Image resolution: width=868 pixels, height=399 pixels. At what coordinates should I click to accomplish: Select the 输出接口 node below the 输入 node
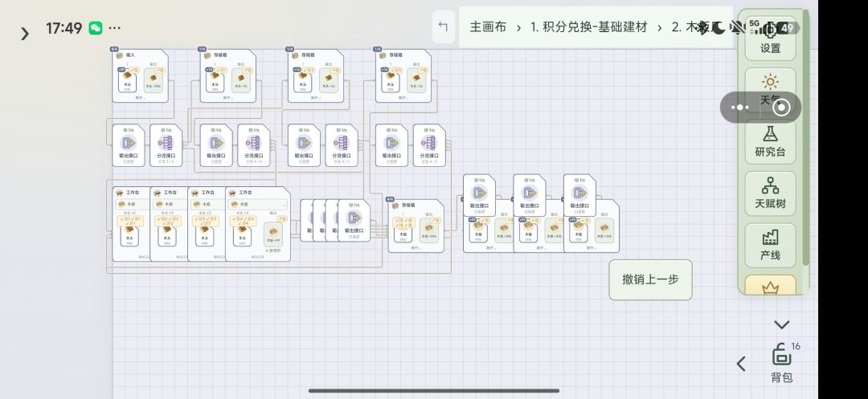pos(129,145)
